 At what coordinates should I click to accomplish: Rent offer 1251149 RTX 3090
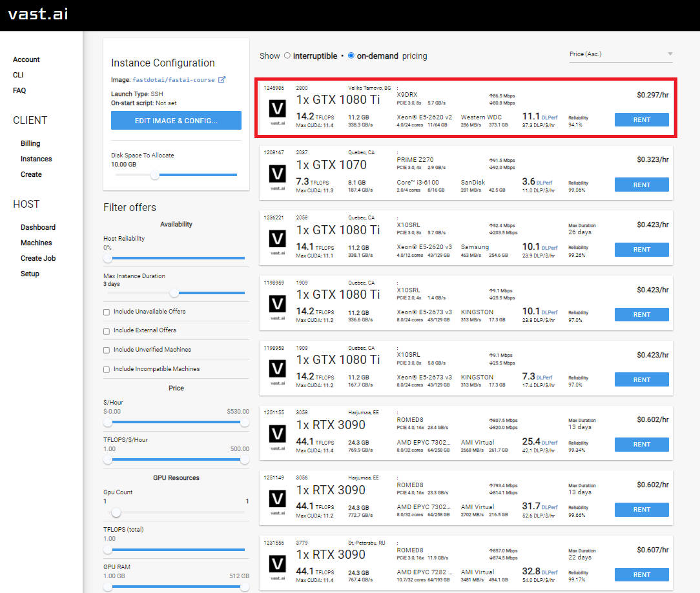[x=641, y=510]
